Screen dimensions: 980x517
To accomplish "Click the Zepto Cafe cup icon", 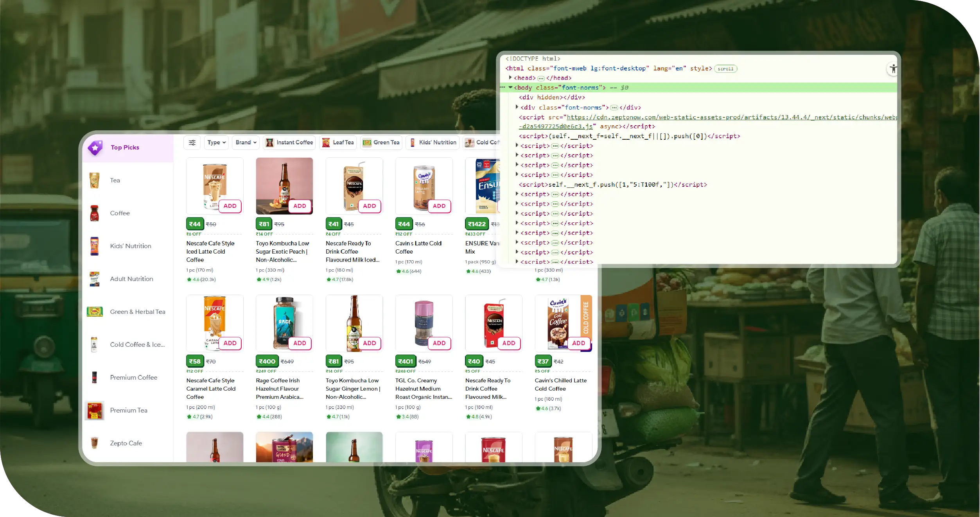I will (94, 443).
